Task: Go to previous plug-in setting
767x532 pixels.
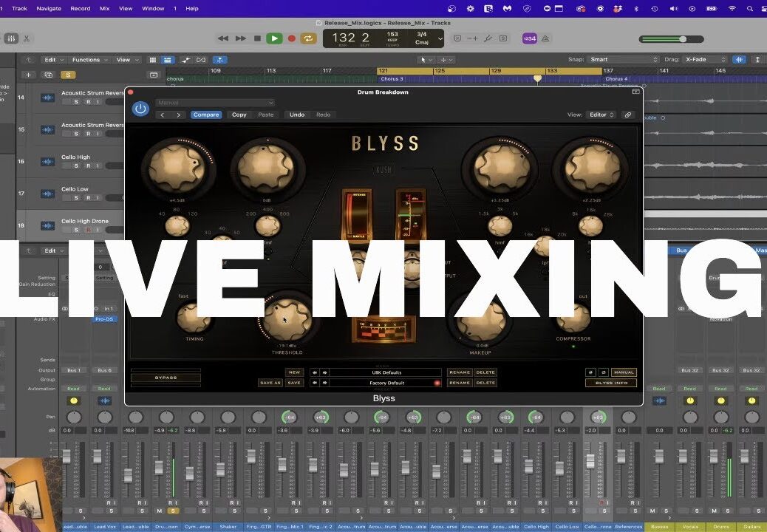Action: pyautogui.click(x=163, y=115)
